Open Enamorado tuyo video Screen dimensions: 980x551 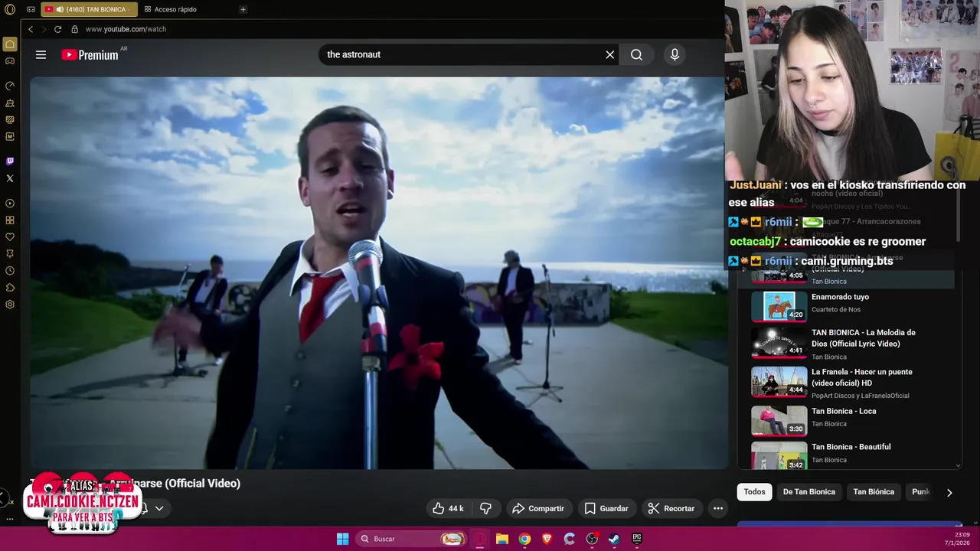(x=840, y=297)
